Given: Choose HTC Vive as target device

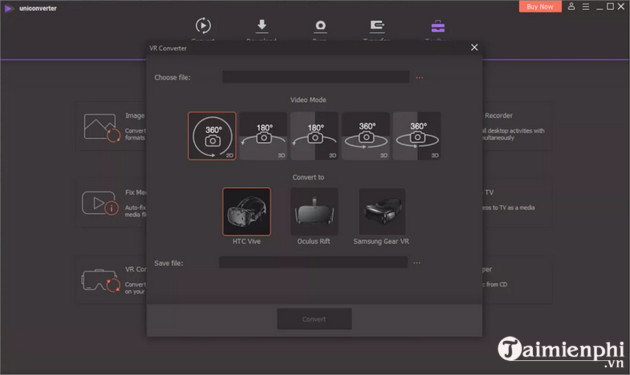Looking at the screenshot, I should click(x=247, y=211).
